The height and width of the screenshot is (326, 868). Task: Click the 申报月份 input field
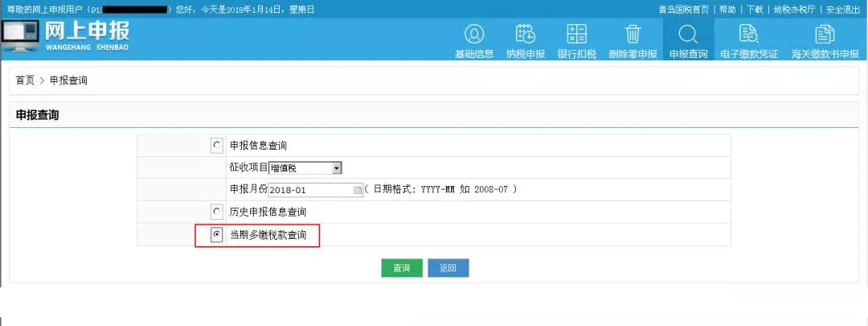(x=315, y=190)
